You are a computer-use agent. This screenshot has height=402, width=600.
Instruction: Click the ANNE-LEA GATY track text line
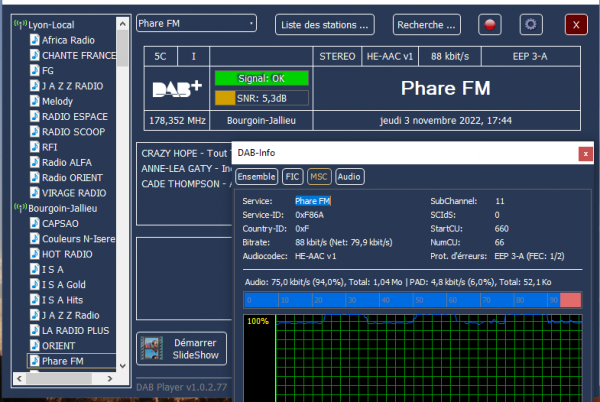tap(186, 169)
